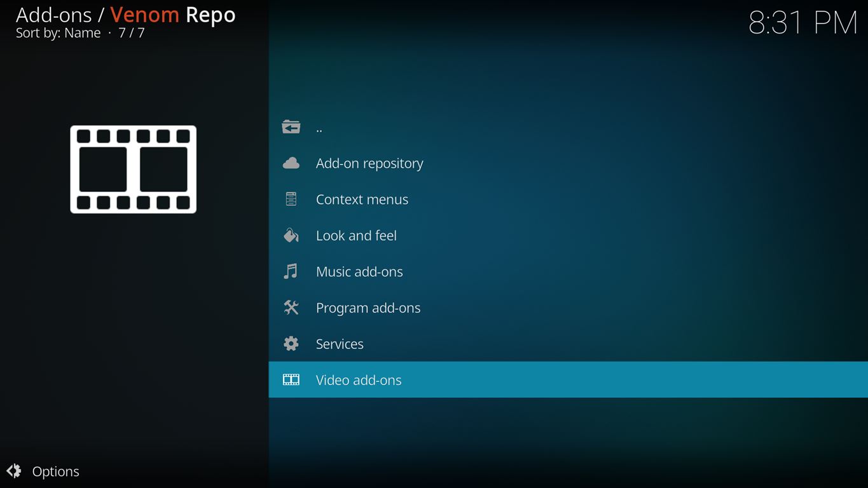The height and width of the screenshot is (488, 868).
Task: Click the Options icon at bottom left
Action: click(x=14, y=471)
